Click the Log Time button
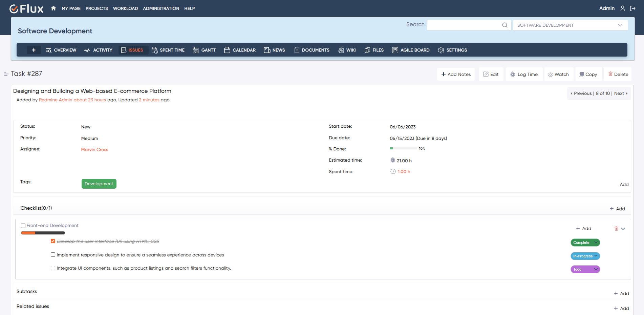The height and width of the screenshot is (315, 644). coord(524,74)
